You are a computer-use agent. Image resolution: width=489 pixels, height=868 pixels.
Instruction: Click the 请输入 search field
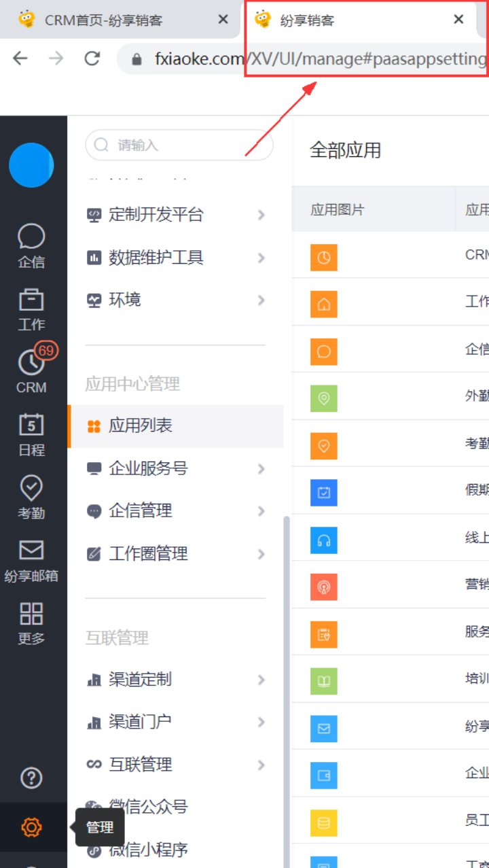[x=179, y=145]
